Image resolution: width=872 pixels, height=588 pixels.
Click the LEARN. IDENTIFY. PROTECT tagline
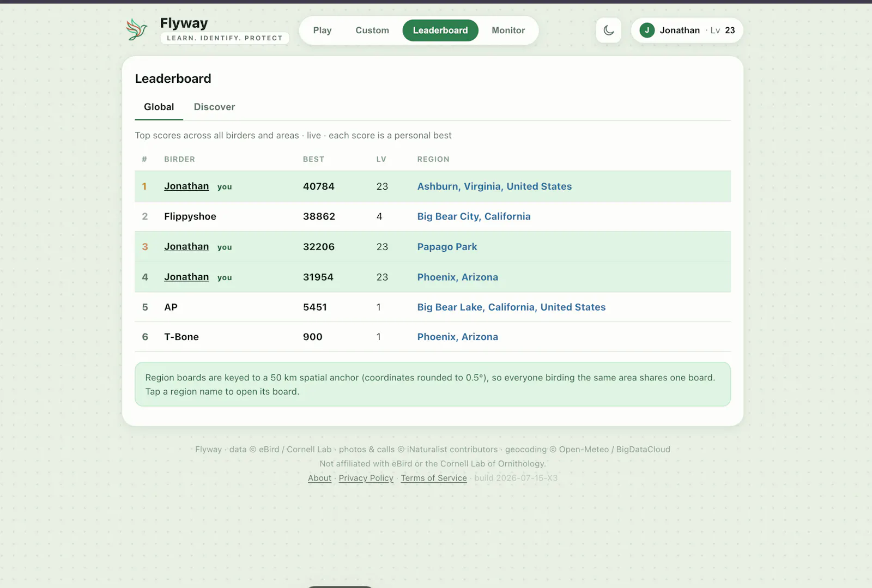(x=225, y=38)
